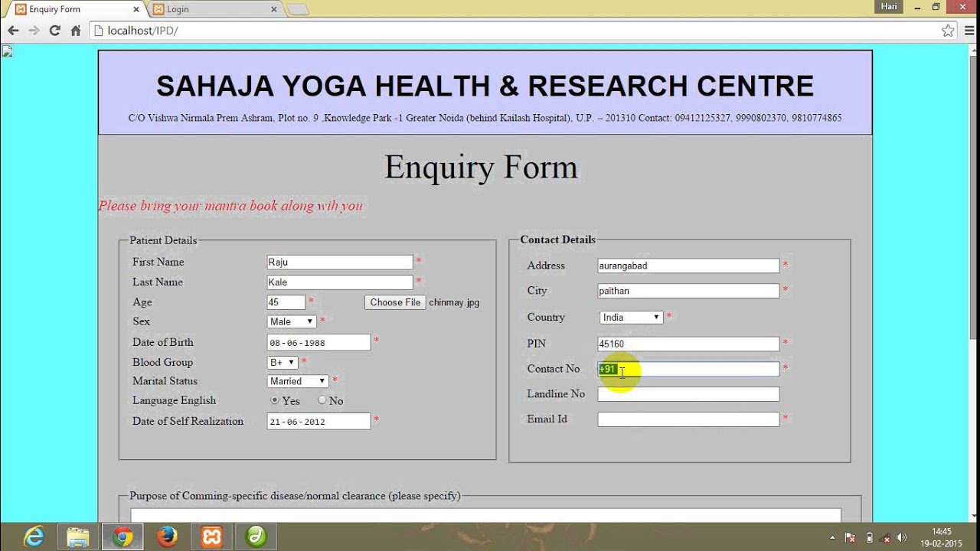Switch to the Login tab
The image size is (980, 551).
[x=214, y=9]
